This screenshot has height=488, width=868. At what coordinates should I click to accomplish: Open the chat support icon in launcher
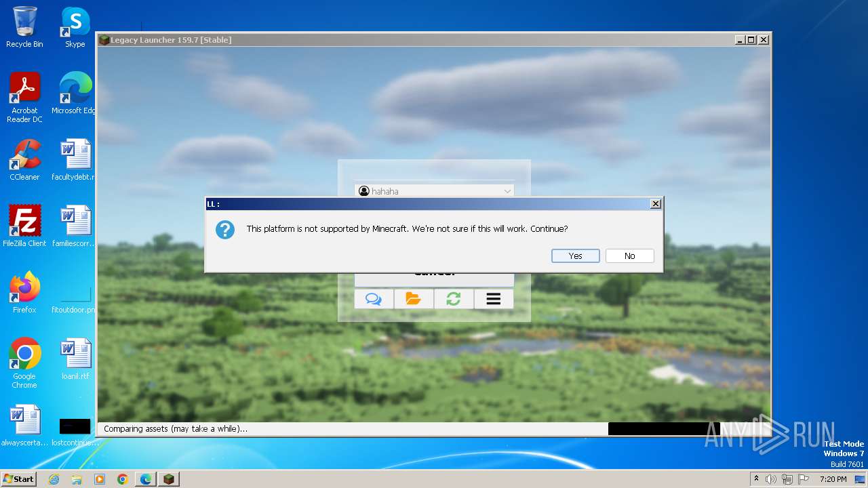point(374,299)
